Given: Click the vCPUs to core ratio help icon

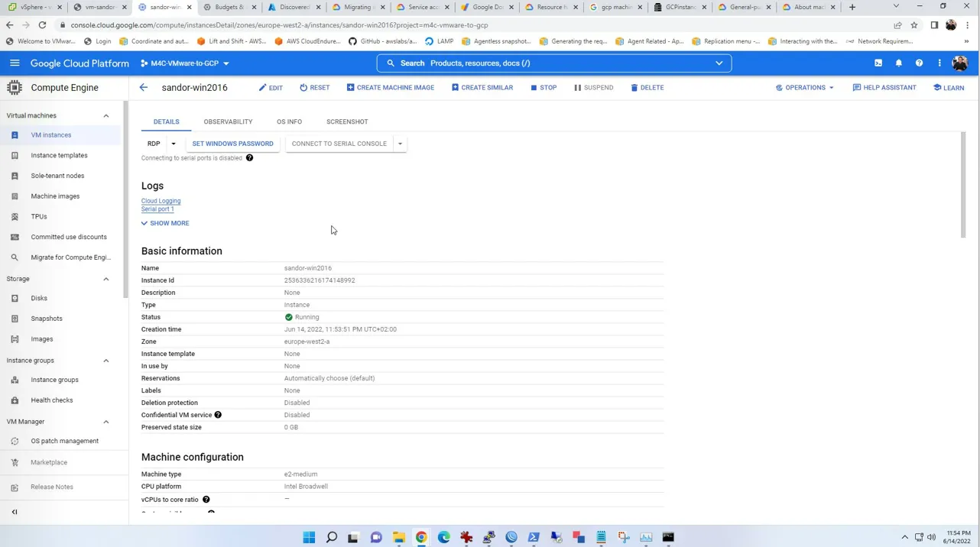Looking at the screenshot, I should coord(206,500).
